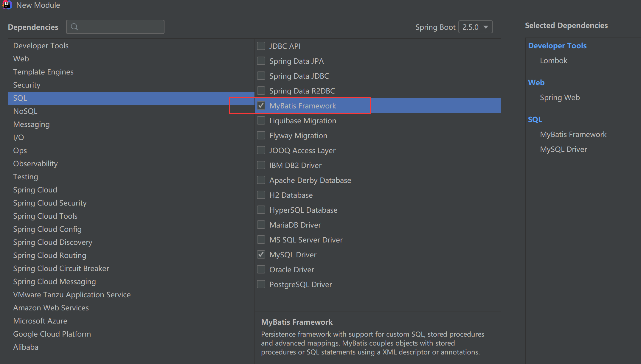Choose the Security category
Image resolution: width=641 pixels, height=364 pixels.
[131, 85]
